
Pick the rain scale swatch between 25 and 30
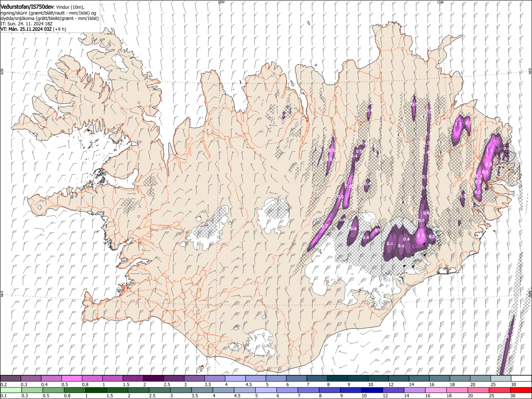point(500,390)
